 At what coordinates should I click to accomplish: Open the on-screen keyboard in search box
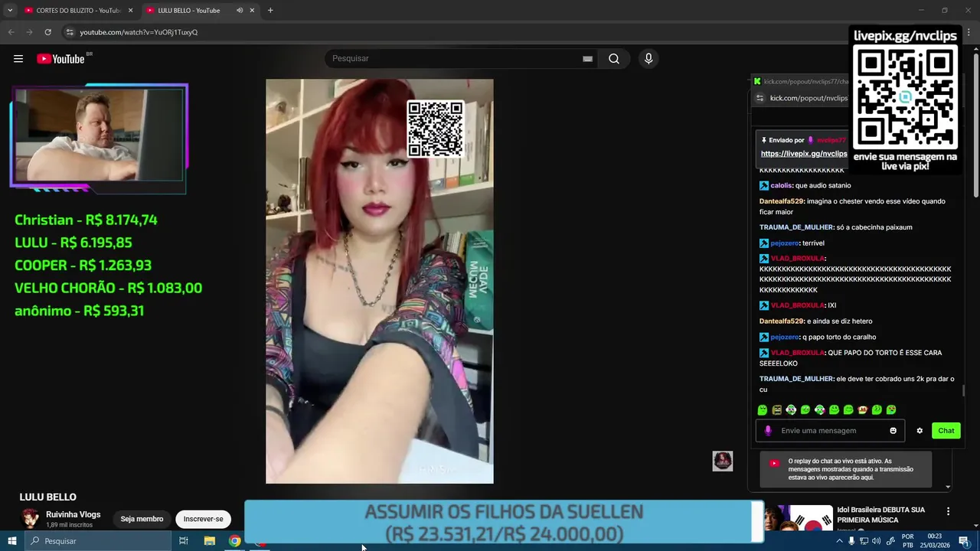[587, 59]
